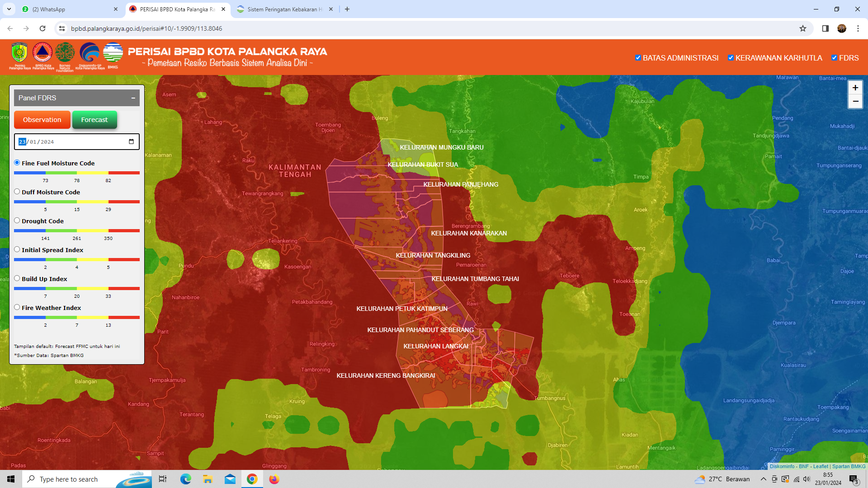The height and width of the screenshot is (488, 868).
Task: Click KELURAHAN TANGKILING map label
Action: [433, 255]
